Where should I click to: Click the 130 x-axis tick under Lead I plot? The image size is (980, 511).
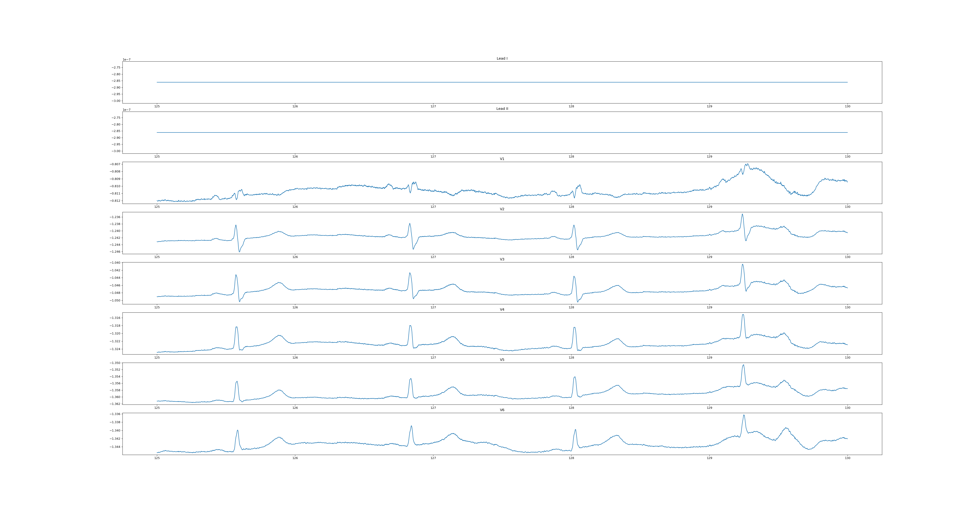[x=847, y=106]
